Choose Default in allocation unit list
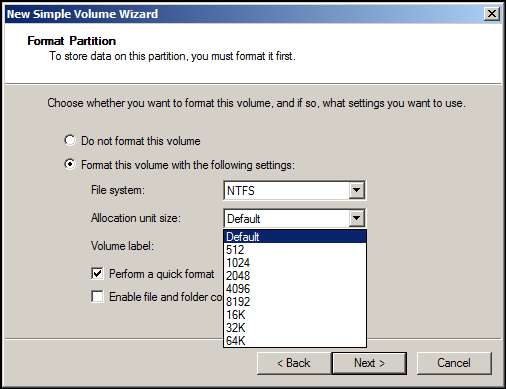 click(x=295, y=237)
